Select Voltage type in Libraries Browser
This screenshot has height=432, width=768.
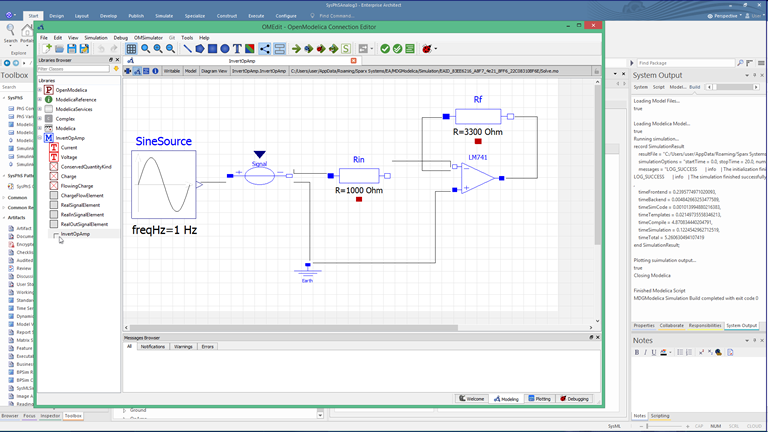tap(69, 157)
